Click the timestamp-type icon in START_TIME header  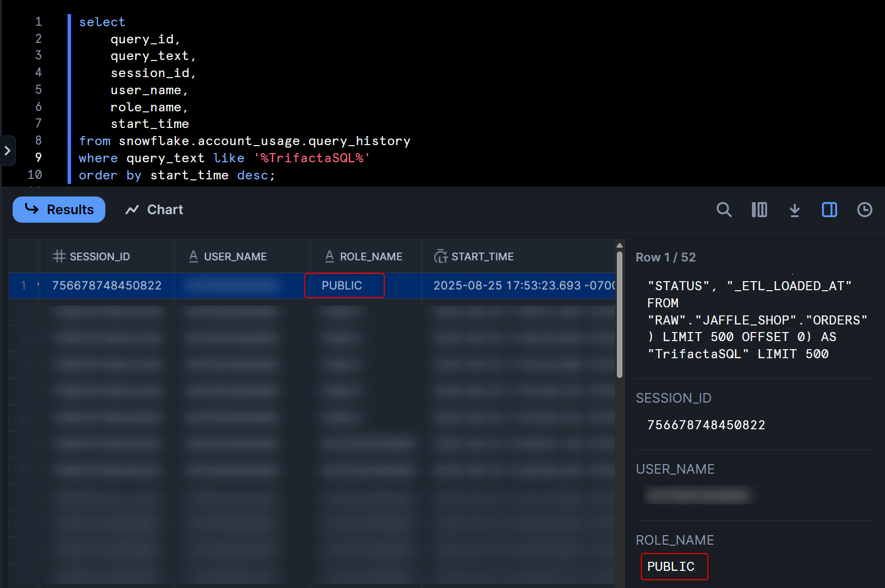441,256
